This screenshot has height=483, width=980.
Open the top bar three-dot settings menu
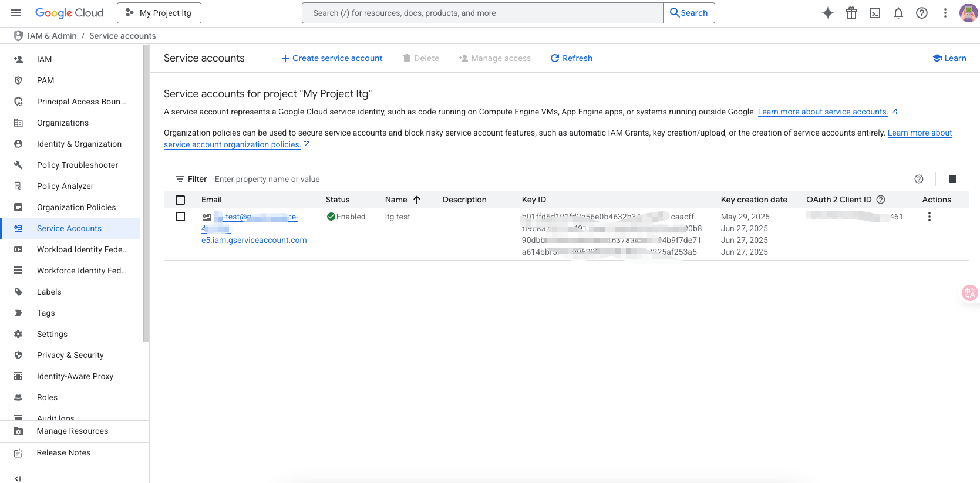(x=945, y=13)
